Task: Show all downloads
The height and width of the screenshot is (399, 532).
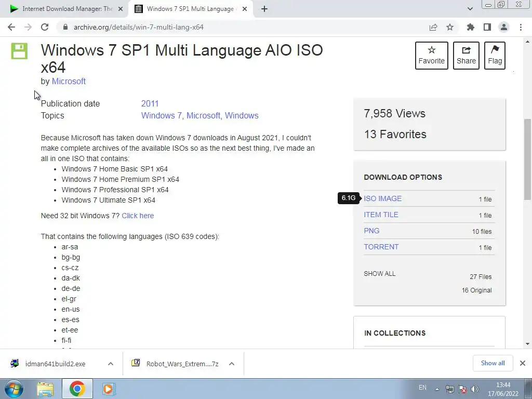Action: tap(493, 363)
